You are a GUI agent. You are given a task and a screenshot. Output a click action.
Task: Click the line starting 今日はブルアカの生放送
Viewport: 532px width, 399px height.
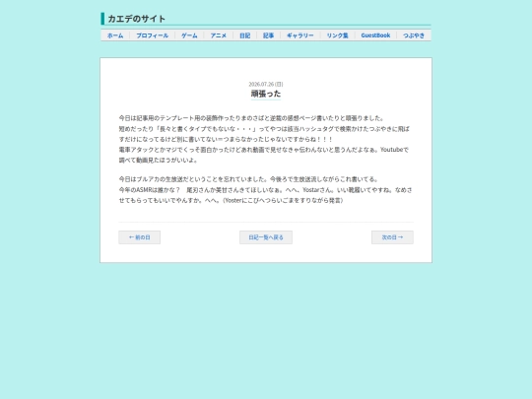[x=248, y=179]
